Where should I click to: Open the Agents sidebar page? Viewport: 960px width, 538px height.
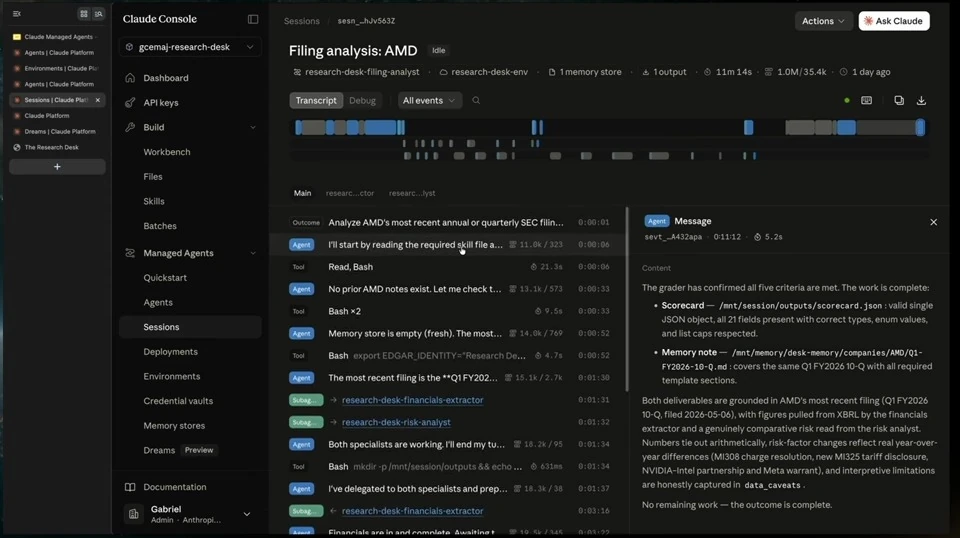pyautogui.click(x=158, y=302)
